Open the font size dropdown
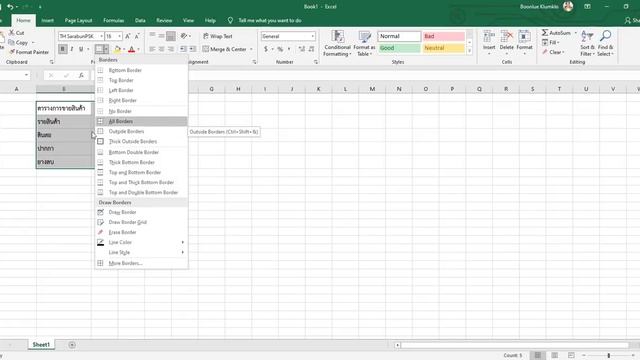The width and height of the screenshot is (640, 360). pos(120,36)
